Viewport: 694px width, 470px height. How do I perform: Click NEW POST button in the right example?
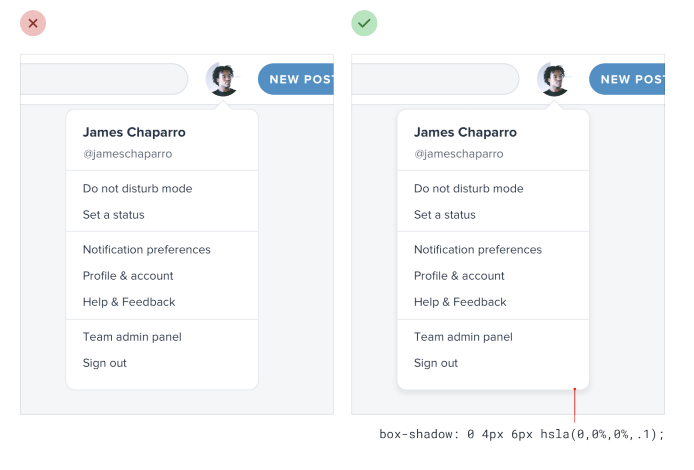click(x=627, y=79)
